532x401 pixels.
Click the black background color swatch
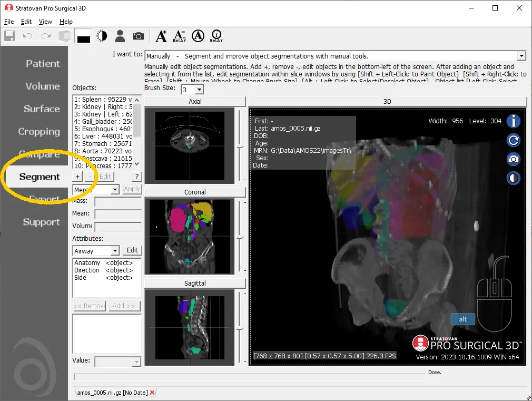tap(83, 36)
